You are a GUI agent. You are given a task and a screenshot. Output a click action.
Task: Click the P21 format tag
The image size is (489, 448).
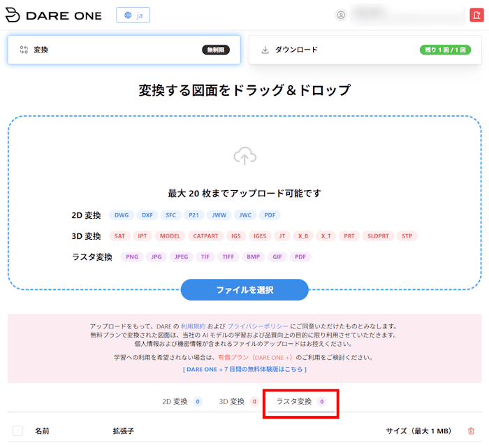[x=194, y=215]
